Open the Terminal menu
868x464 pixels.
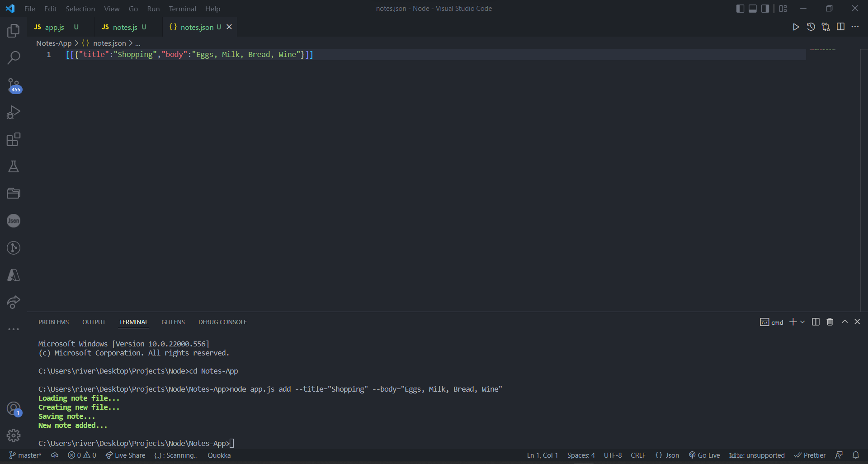(182, 9)
